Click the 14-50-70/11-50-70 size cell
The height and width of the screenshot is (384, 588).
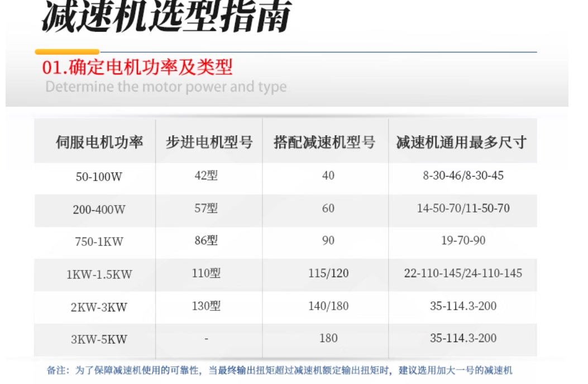[463, 208]
